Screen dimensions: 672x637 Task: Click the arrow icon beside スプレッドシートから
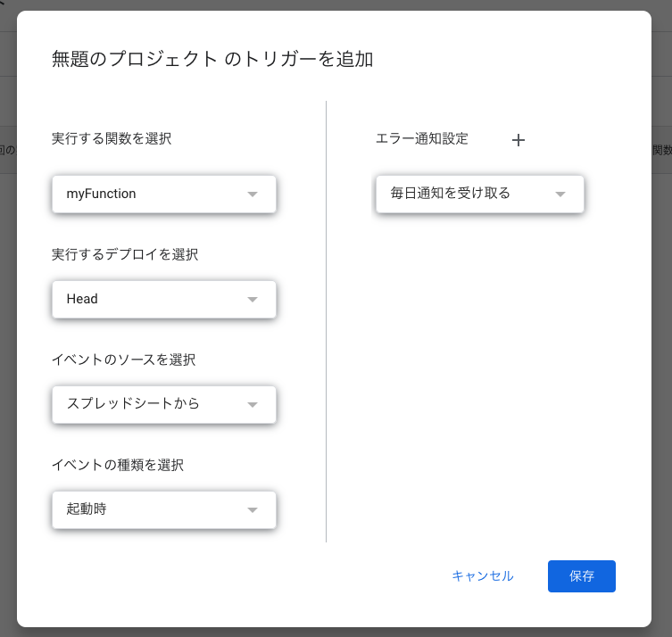pyautogui.click(x=253, y=404)
